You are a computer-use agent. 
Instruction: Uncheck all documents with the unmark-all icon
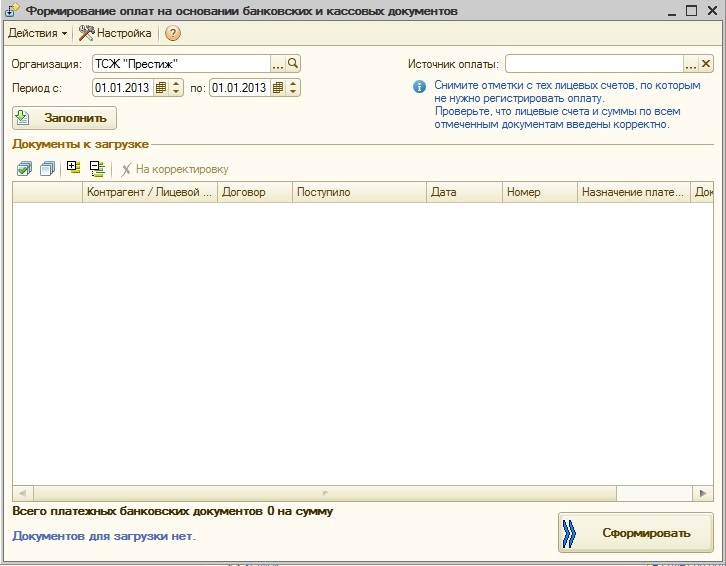point(46,169)
